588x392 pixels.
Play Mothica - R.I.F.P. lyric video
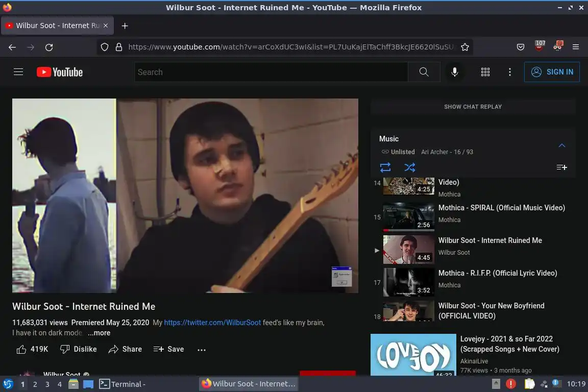(x=473, y=282)
